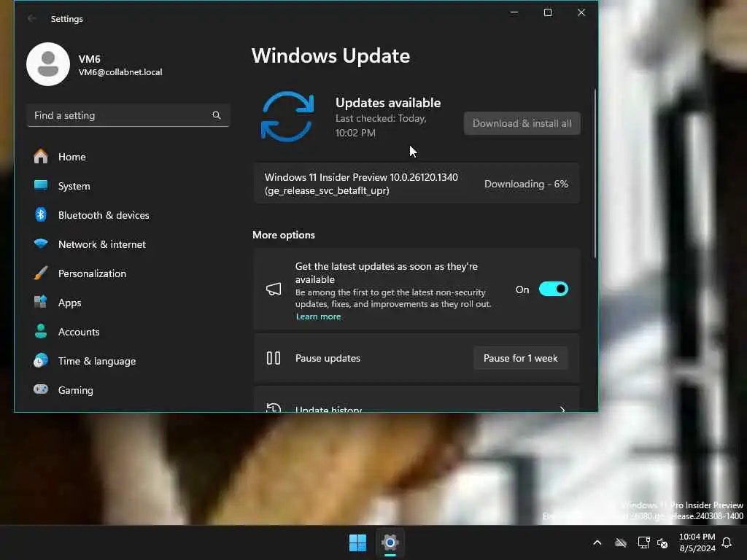Select the Windows 11 Insider Preview update row
Viewport: 747px width, 560px height.
[x=417, y=184]
